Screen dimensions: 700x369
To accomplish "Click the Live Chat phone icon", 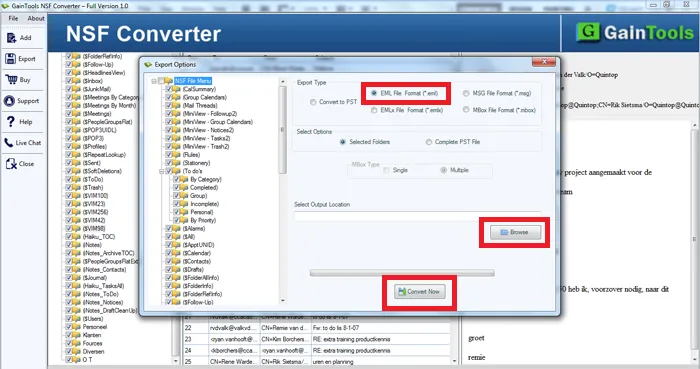I will 9,143.
